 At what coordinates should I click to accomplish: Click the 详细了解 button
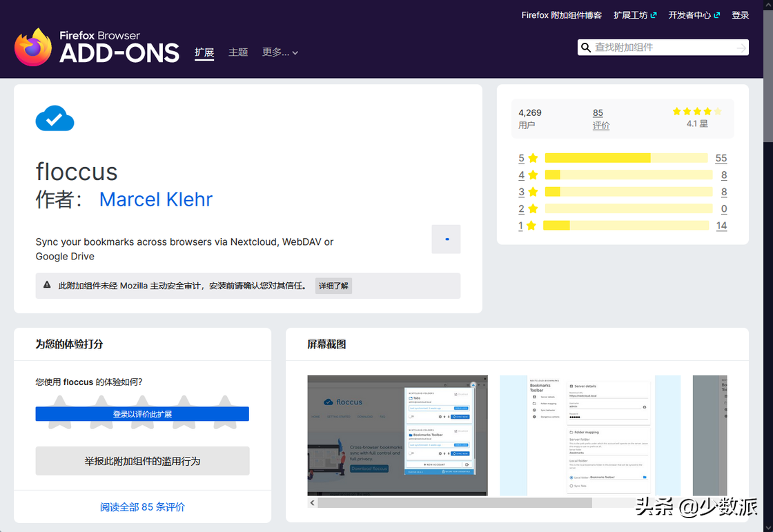[x=333, y=286]
